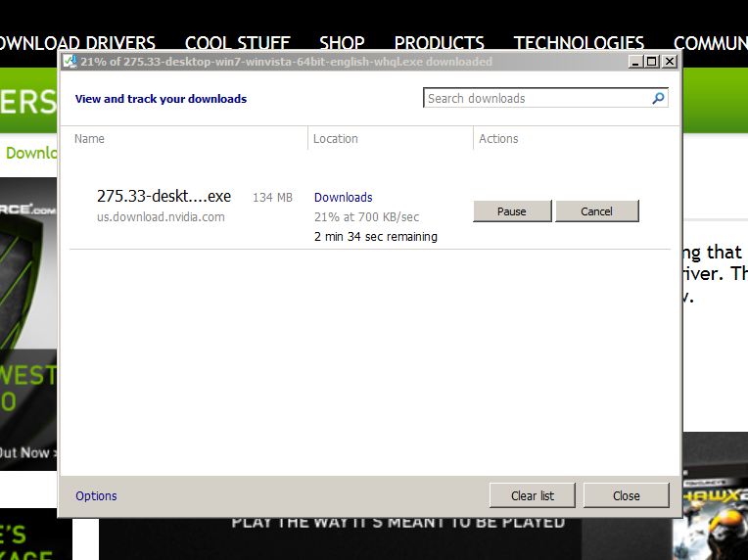The width and height of the screenshot is (748, 560).
Task: Close the download window via X
Action: [x=670, y=62]
